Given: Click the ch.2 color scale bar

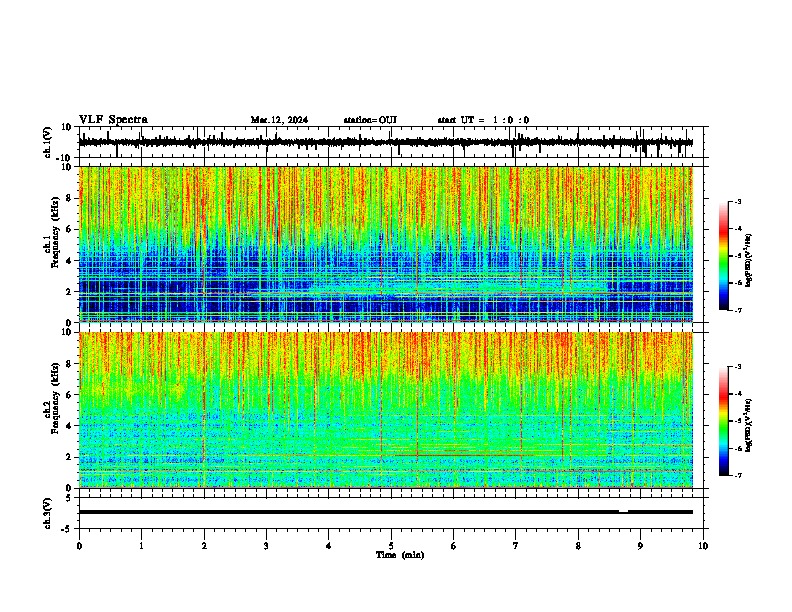Looking at the screenshot, I should (723, 421).
